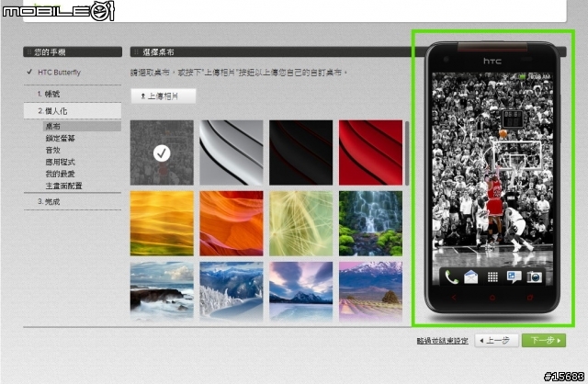Select the yellow field wallpaper

(162, 223)
